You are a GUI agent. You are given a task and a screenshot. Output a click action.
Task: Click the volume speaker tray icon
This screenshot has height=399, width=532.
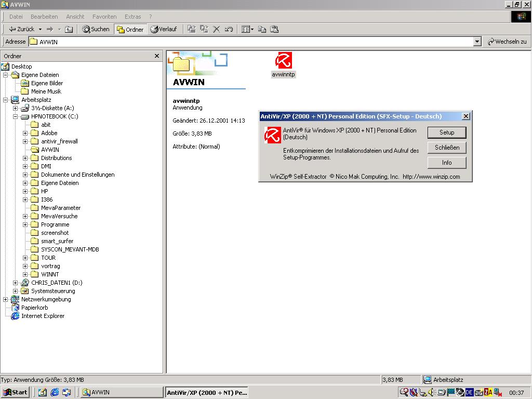pyautogui.click(x=431, y=393)
